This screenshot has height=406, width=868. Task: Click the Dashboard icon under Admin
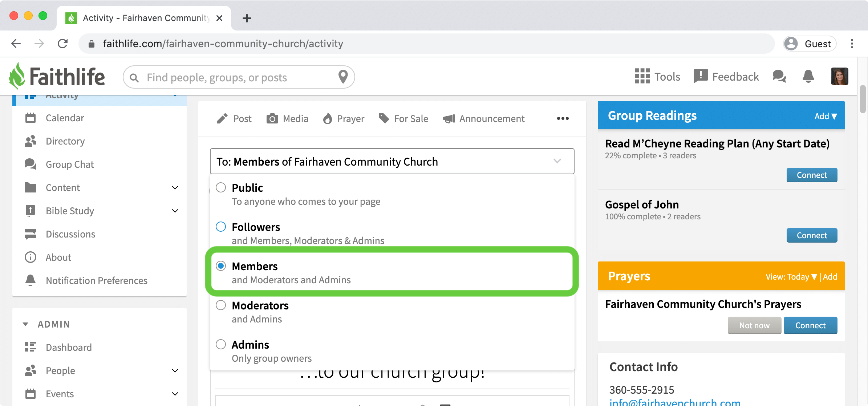pyautogui.click(x=31, y=347)
